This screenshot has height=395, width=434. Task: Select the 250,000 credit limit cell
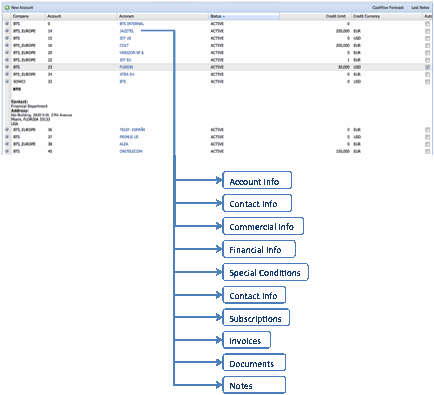click(343, 31)
